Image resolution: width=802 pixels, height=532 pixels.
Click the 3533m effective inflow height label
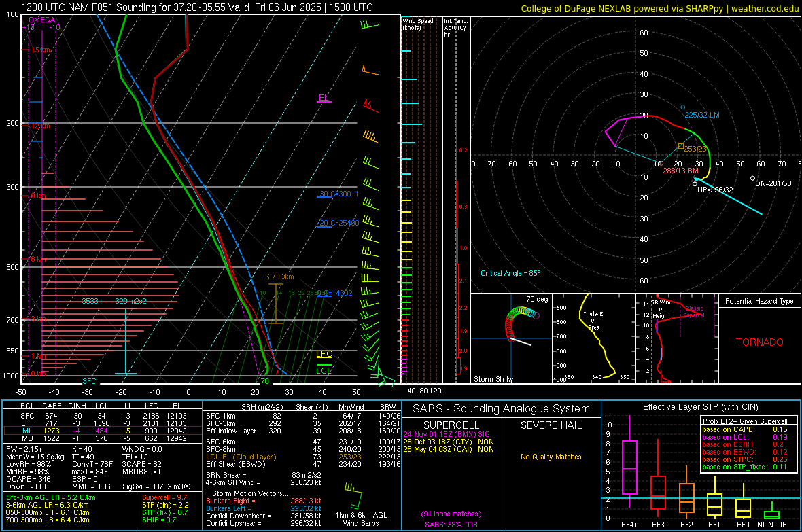(x=92, y=301)
